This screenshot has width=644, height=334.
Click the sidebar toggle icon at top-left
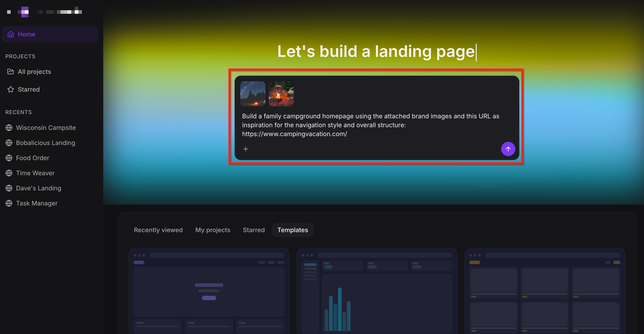pyautogui.click(x=9, y=12)
